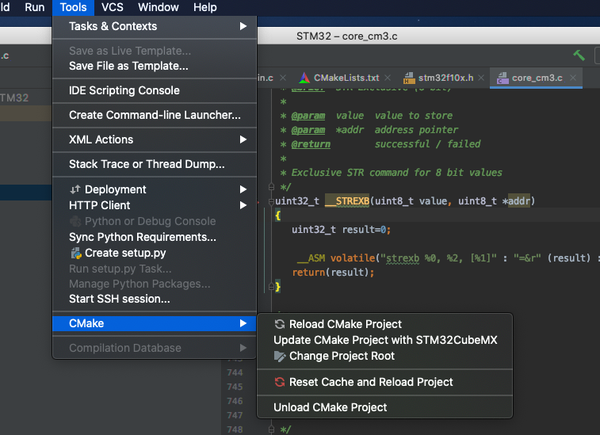Click the C file icon on core_cm3.c tab
Screen dimensions: 600x435
coord(502,78)
